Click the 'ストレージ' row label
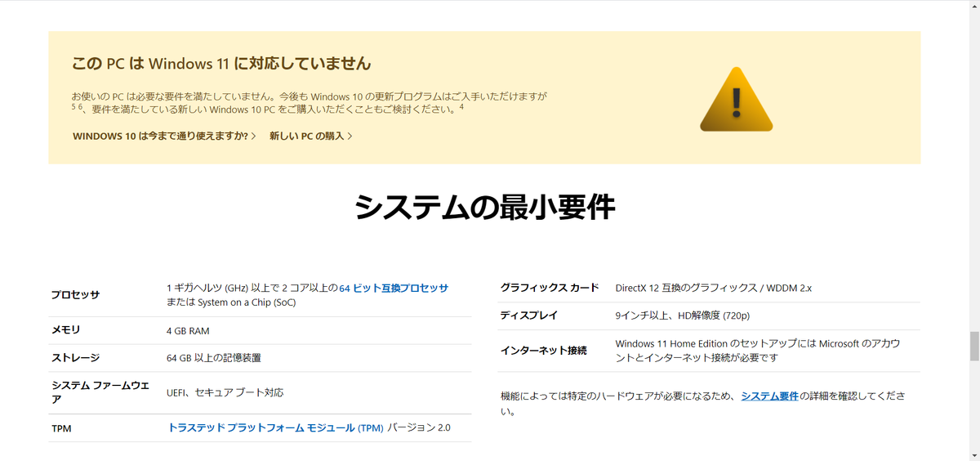Image resolution: width=980 pixels, height=461 pixels. [x=75, y=358]
